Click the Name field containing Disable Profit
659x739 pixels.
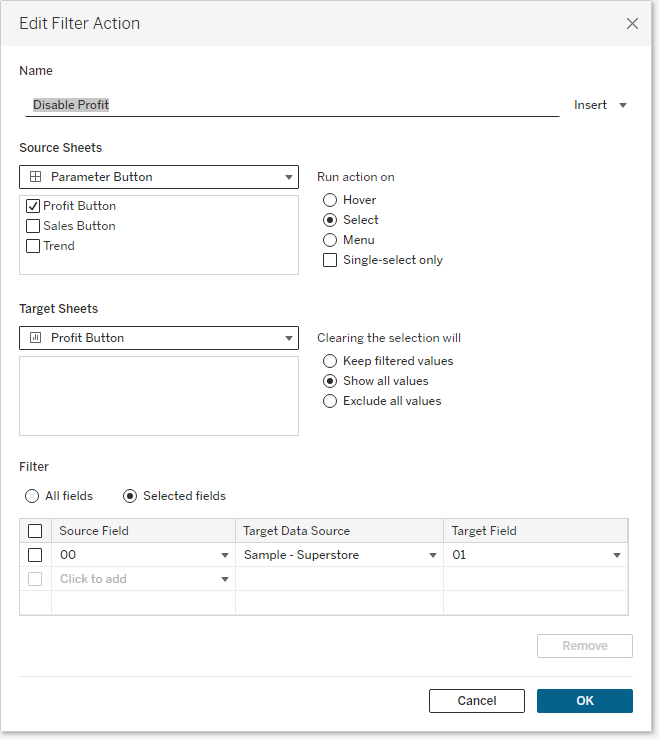point(290,105)
